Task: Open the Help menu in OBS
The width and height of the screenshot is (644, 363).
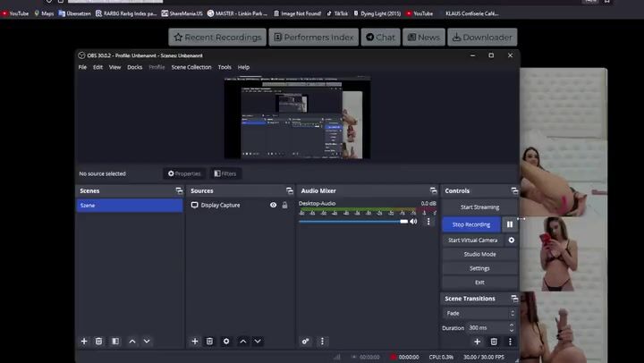Action: (x=243, y=67)
